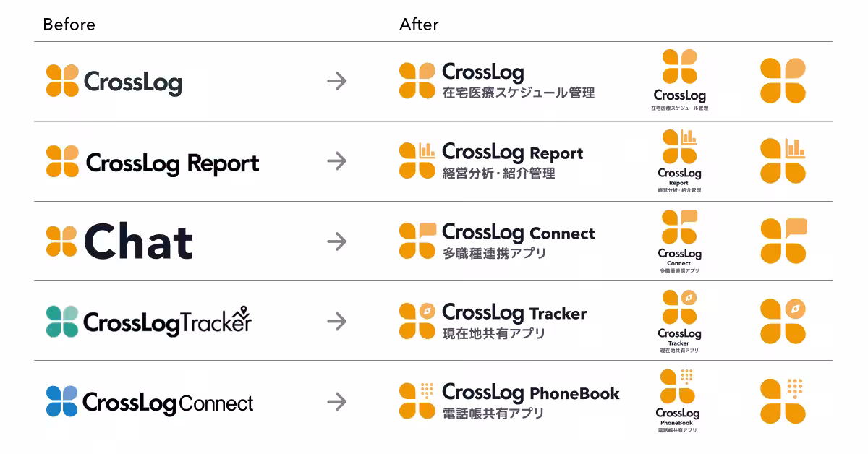Click the new CrossLog PhoneBook keypad logo

click(417, 401)
